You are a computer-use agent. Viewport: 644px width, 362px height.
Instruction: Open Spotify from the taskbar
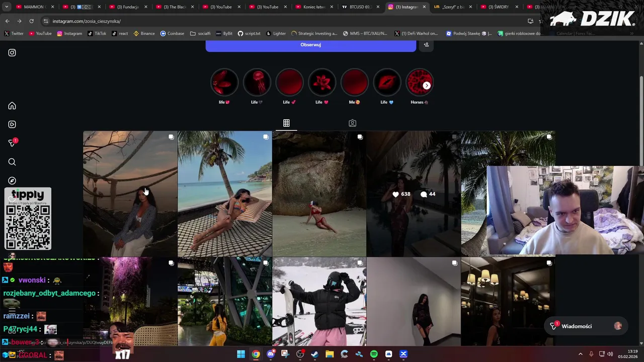click(374, 354)
